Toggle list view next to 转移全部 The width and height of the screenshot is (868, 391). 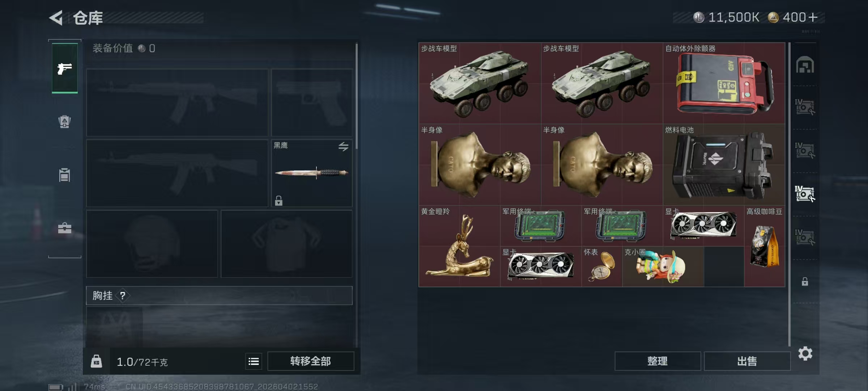coord(254,361)
